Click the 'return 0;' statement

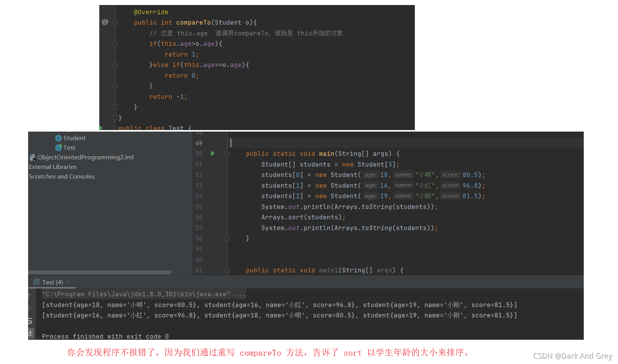182,76
